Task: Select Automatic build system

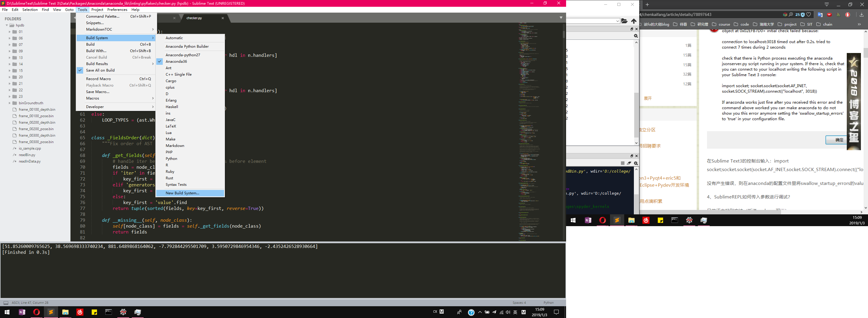Action: tap(190, 38)
